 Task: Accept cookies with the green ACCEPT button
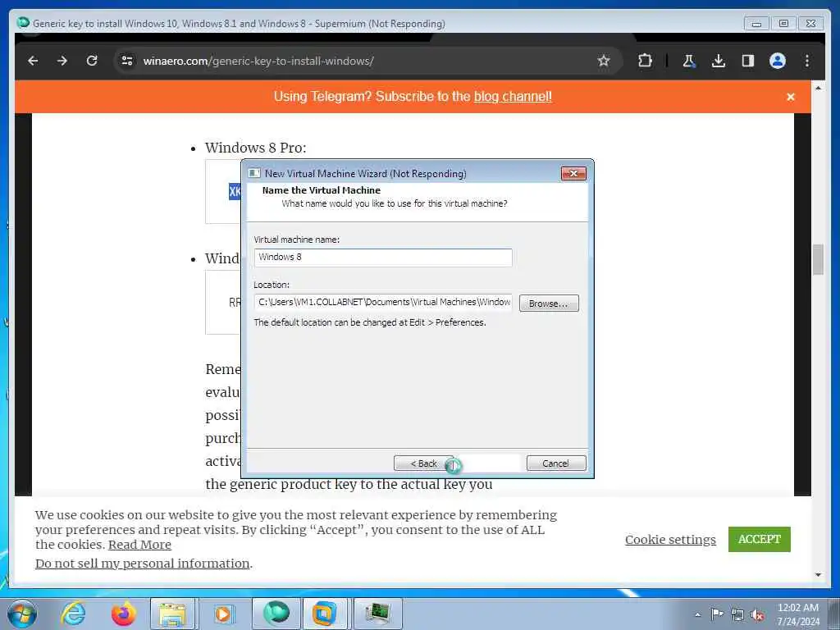759,539
